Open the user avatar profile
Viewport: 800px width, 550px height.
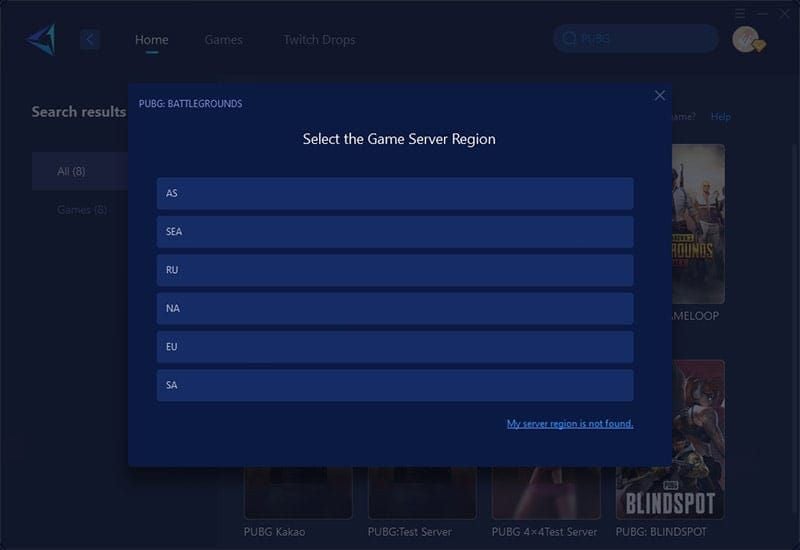click(x=747, y=39)
